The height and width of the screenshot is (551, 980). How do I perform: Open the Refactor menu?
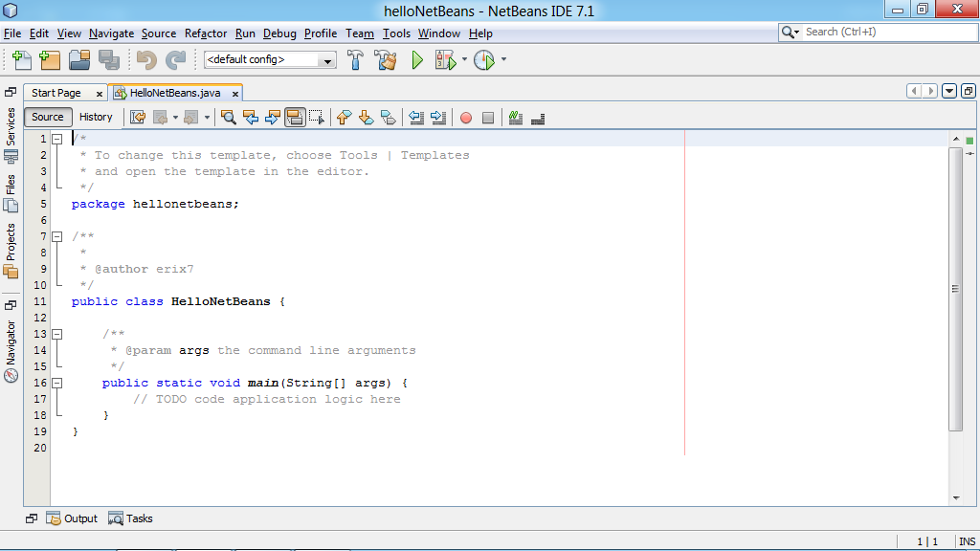(206, 33)
